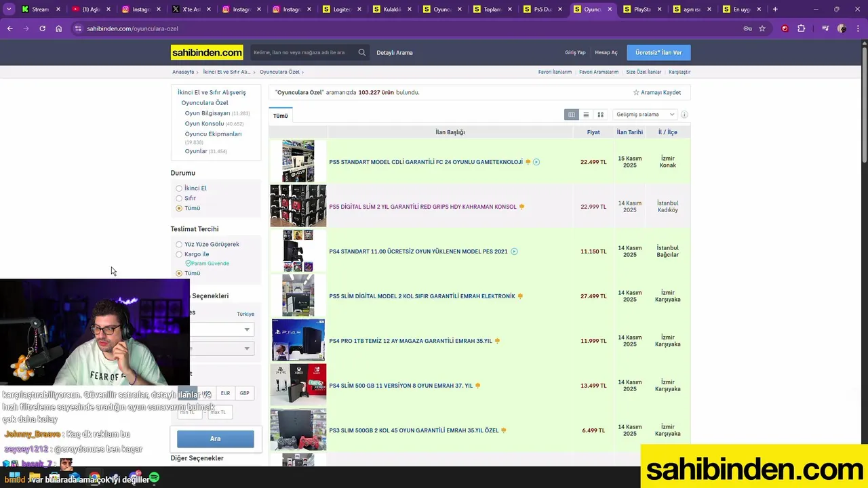Click the sahibinden search input field
The height and width of the screenshot is (488, 868).
[x=304, y=52]
